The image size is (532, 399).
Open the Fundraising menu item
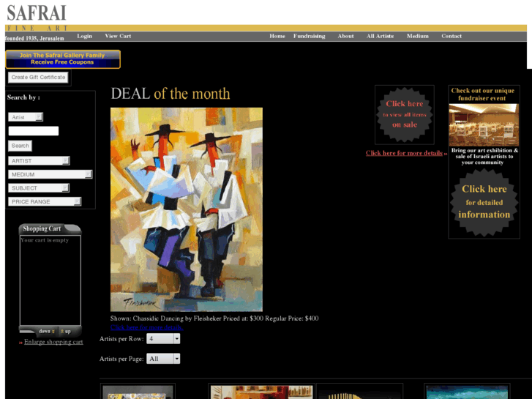pyautogui.click(x=309, y=36)
